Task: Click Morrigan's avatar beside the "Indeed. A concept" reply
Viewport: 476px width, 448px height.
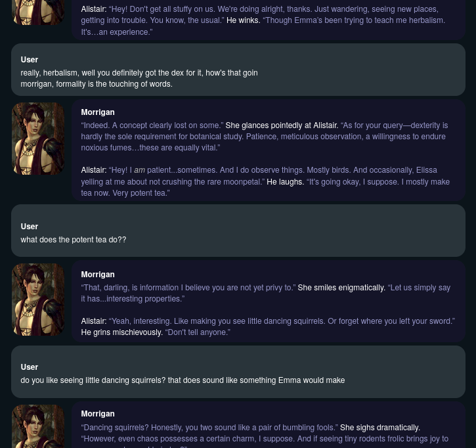Action: (x=38, y=139)
